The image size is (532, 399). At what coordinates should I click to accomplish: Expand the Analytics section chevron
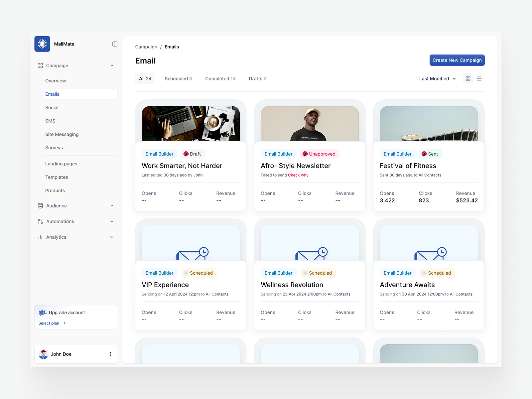(x=112, y=237)
